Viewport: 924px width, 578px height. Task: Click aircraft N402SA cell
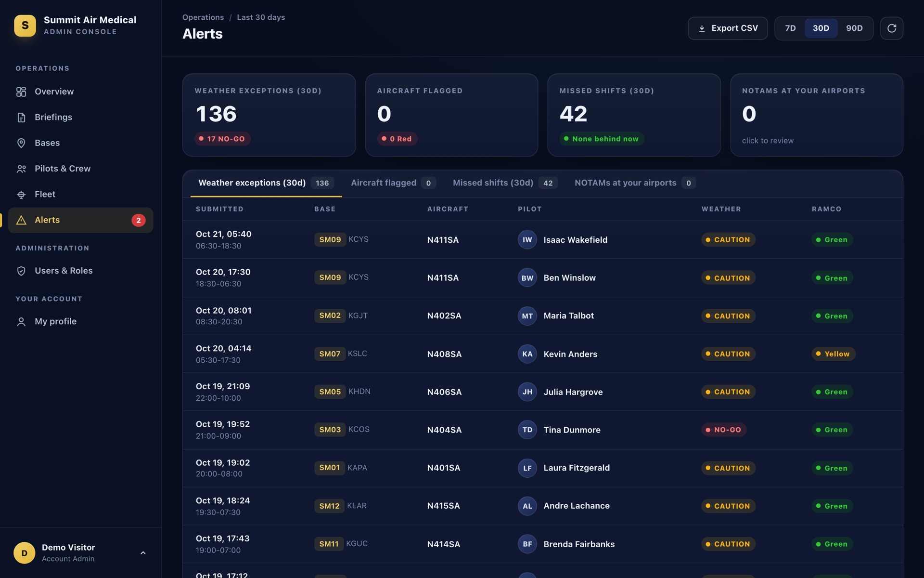point(444,316)
